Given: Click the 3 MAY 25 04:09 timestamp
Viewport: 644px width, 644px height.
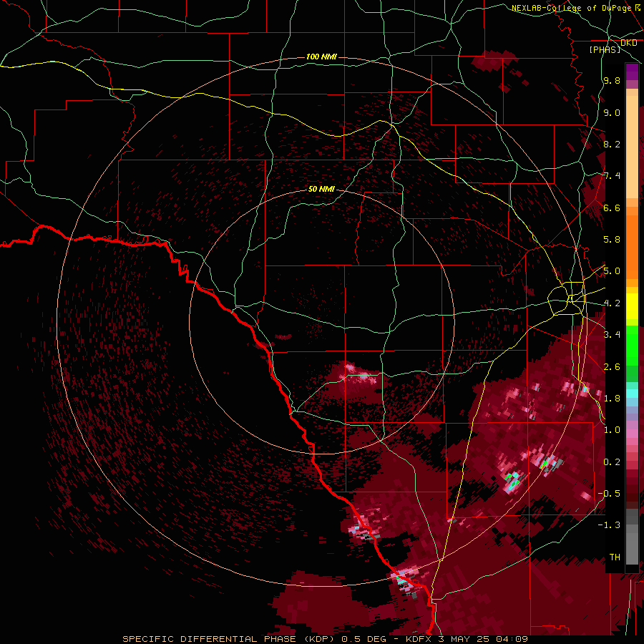Looking at the screenshot, I should 482,639.
